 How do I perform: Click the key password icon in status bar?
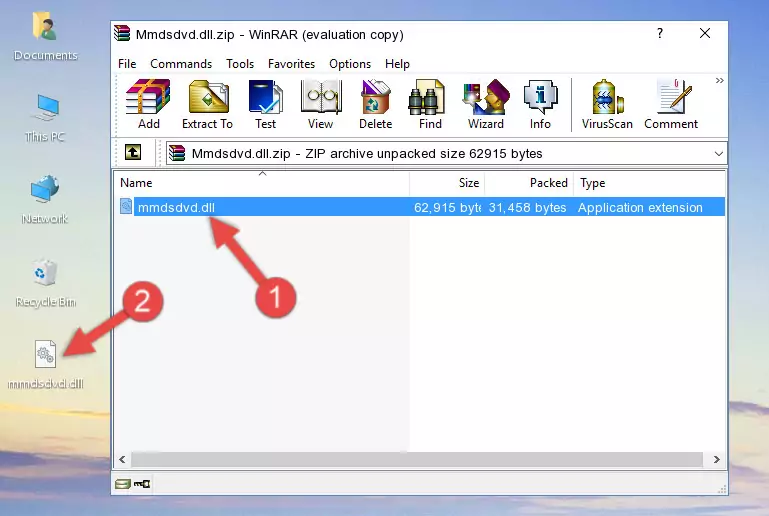coord(142,484)
